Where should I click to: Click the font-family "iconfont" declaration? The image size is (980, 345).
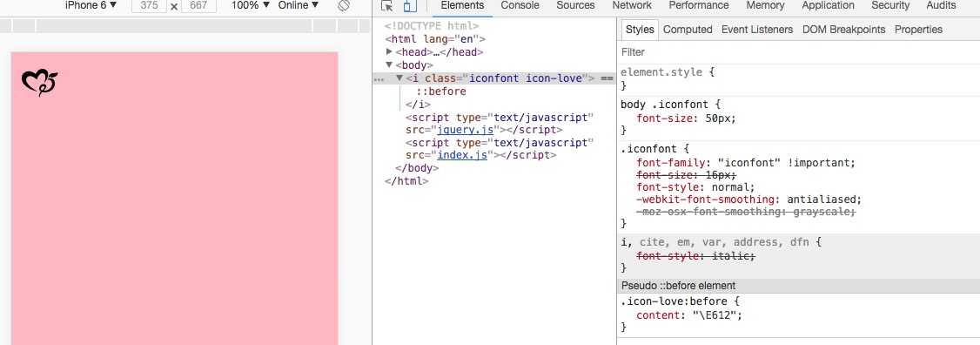[746, 164]
